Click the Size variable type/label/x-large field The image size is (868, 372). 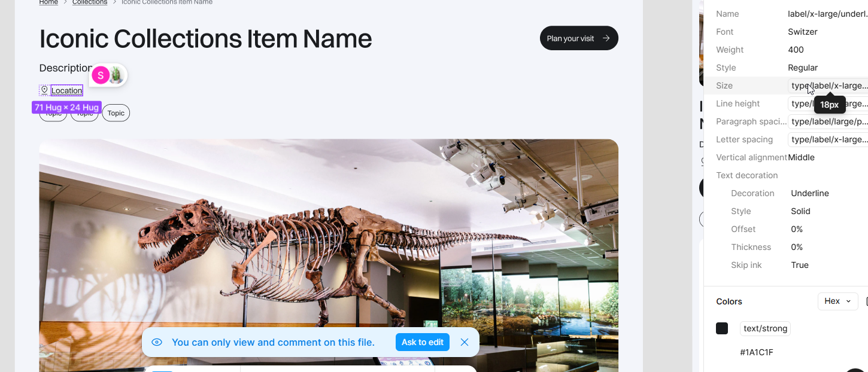tap(828, 86)
